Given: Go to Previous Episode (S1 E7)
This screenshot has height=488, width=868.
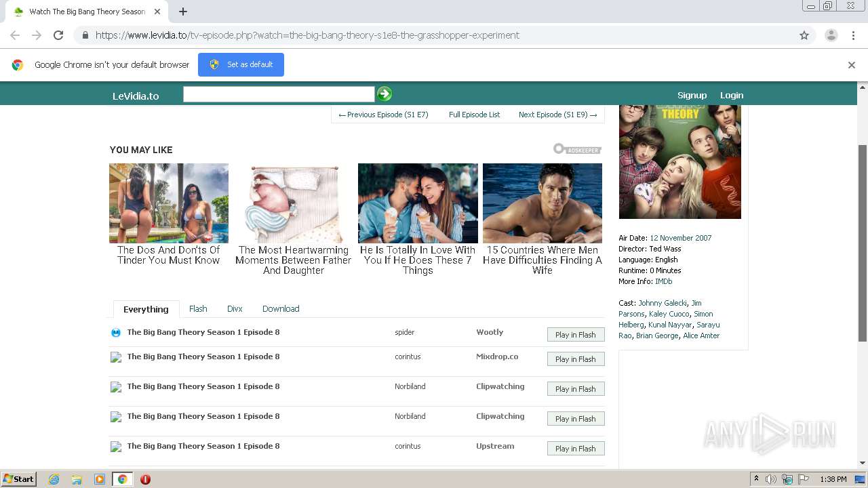Looking at the screenshot, I should [x=383, y=115].
